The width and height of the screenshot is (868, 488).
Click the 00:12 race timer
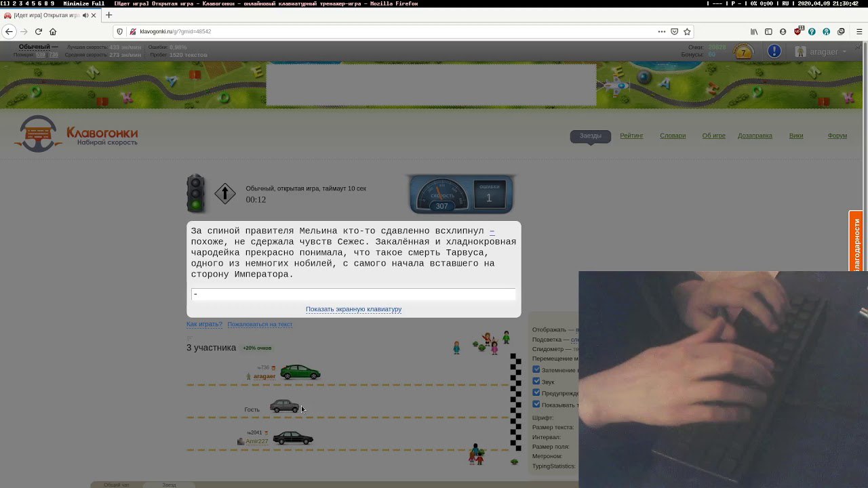[x=256, y=199]
